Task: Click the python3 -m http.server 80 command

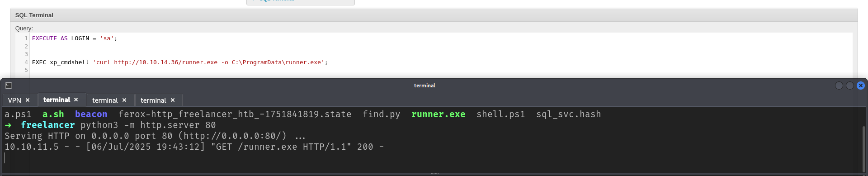Action: (x=148, y=125)
